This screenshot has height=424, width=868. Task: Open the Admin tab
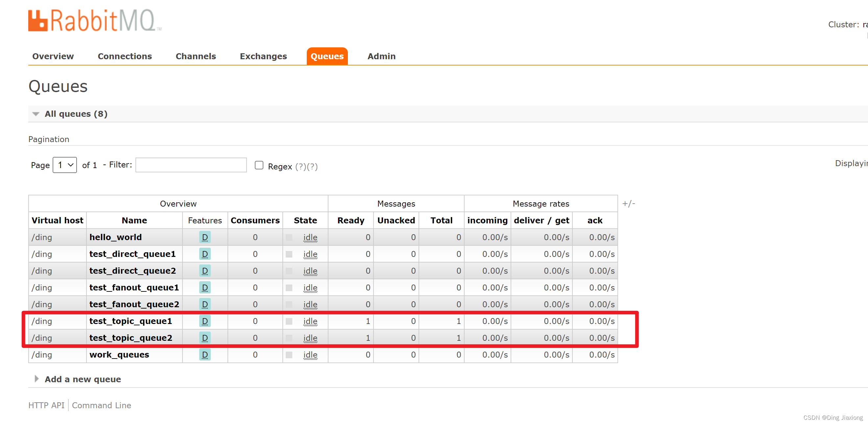tap(381, 56)
